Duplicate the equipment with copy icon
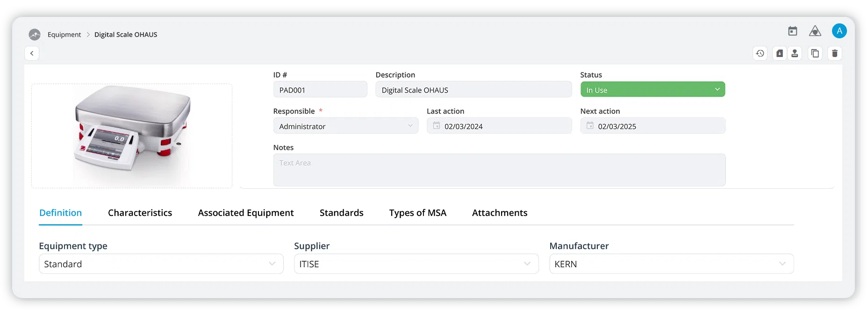868x314 pixels. pos(815,53)
